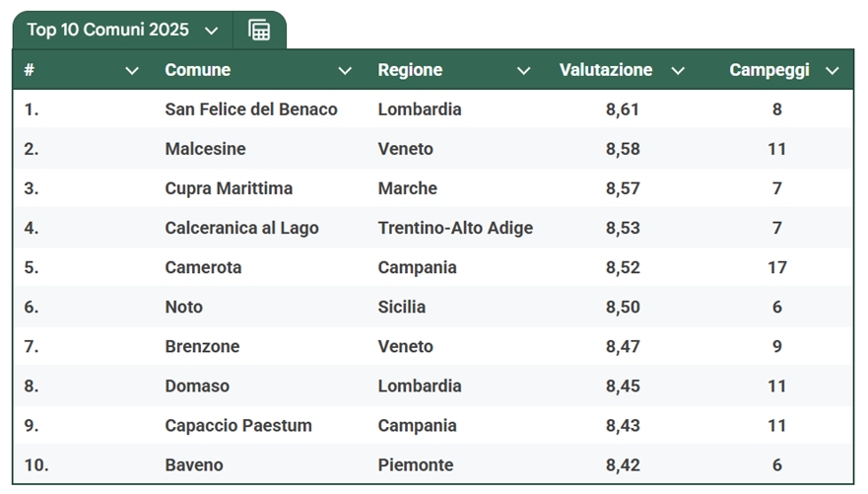The width and height of the screenshot is (868, 494).
Task: Open the Comune column filter chevron
Action: pos(345,71)
